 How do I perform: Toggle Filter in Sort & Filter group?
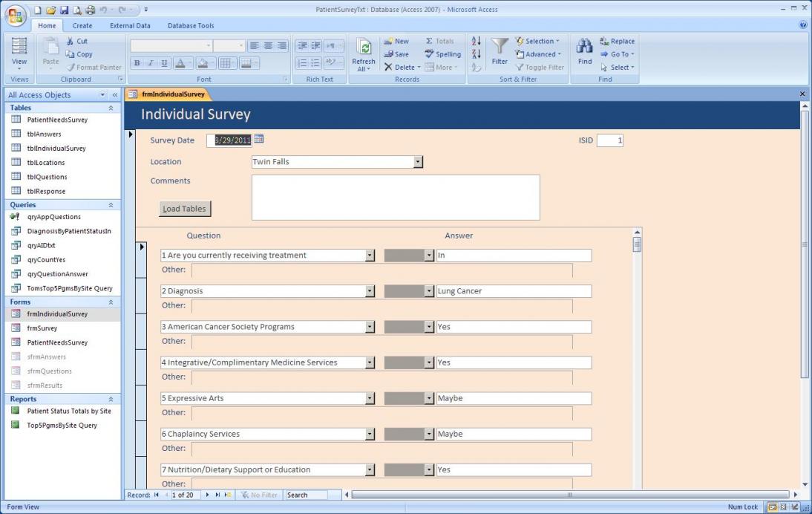[x=540, y=67]
